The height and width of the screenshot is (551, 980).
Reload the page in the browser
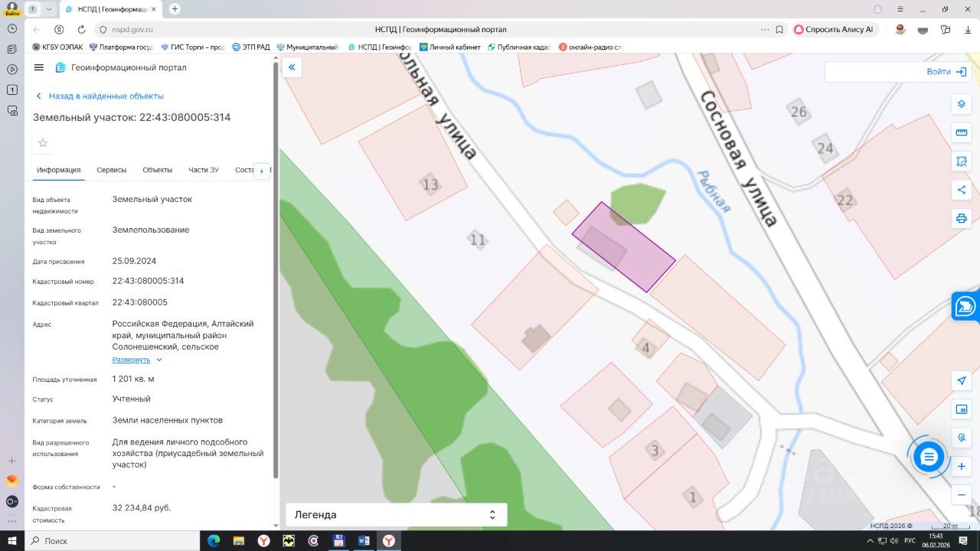(x=81, y=30)
